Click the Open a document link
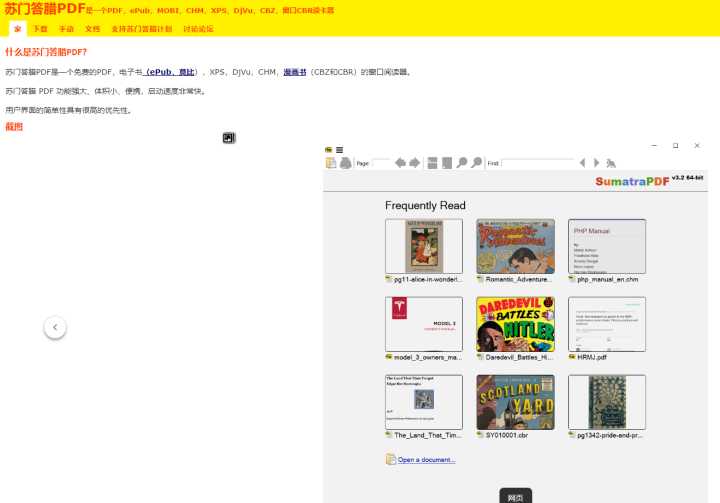Image resolution: width=720 pixels, height=503 pixels. [x=427, y=460]
